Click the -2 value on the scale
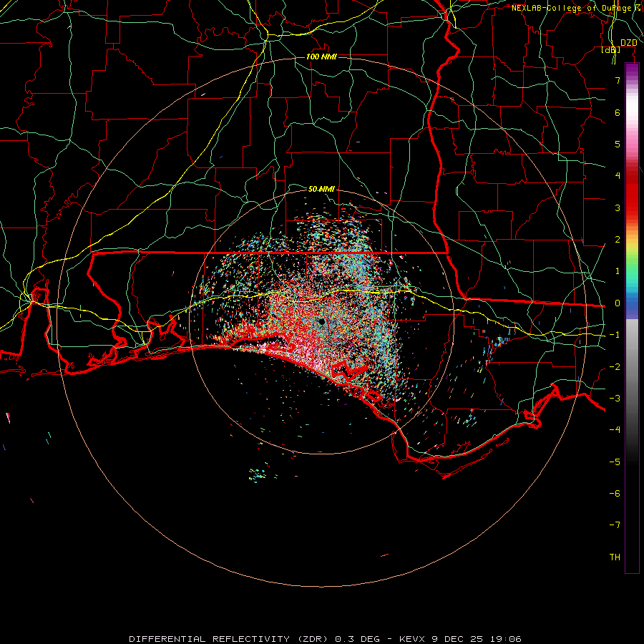 point(615,367)
